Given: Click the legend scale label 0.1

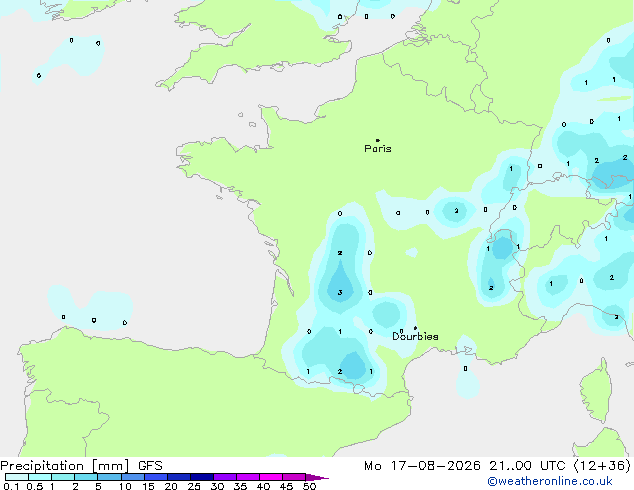Looking at the screenshot, I should tap(11, 486).
